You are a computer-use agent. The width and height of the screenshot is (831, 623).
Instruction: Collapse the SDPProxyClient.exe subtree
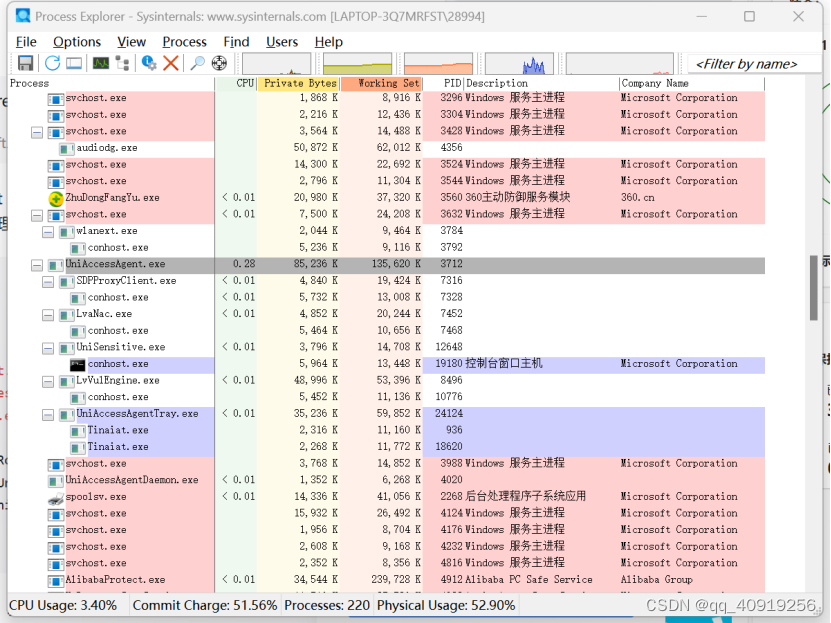[48, 282]
